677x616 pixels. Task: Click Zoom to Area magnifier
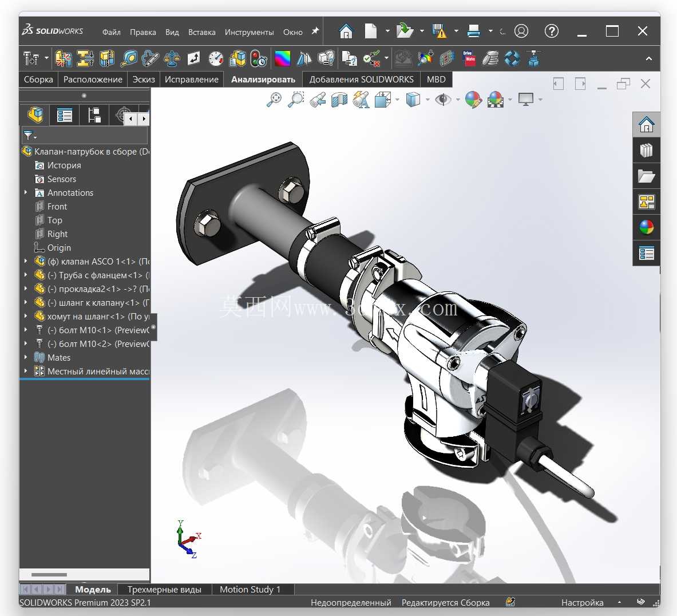click(x=296, y=100)
